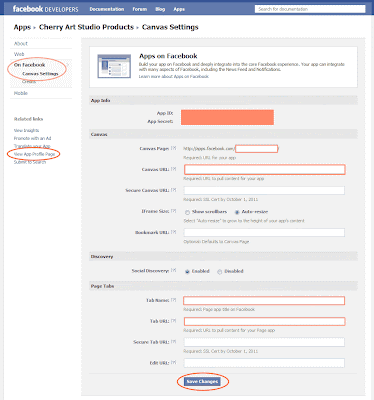
Task: Go to Apps breadcrumb link
Action: tap(22, 27)
